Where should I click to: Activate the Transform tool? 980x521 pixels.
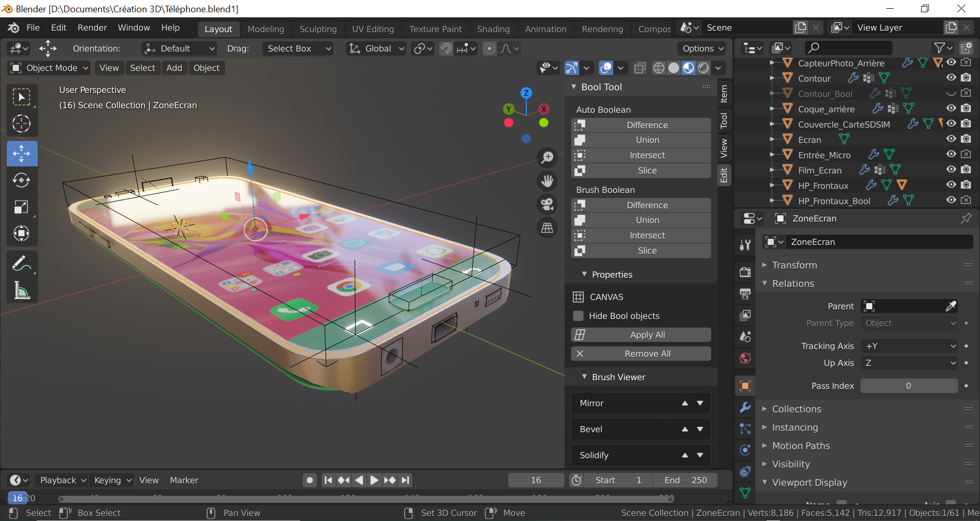tap(22, 233)
